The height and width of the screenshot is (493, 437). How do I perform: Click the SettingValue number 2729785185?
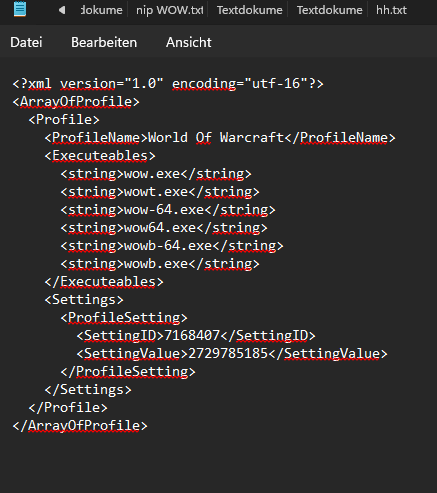point(228,354)
